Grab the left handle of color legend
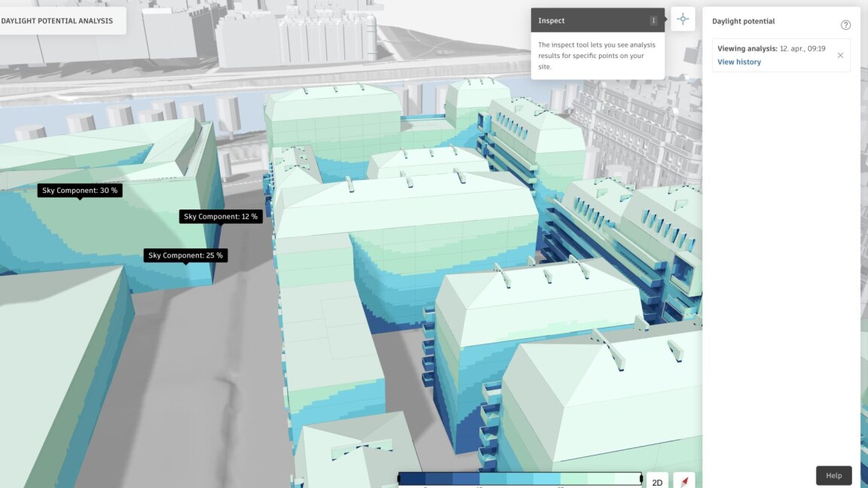 pyautogui.click(x=399, y=478)
